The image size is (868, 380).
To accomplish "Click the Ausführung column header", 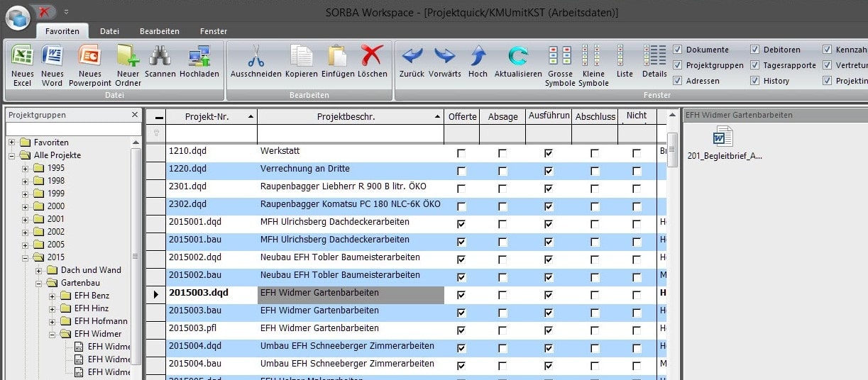I will pos(547,116).
